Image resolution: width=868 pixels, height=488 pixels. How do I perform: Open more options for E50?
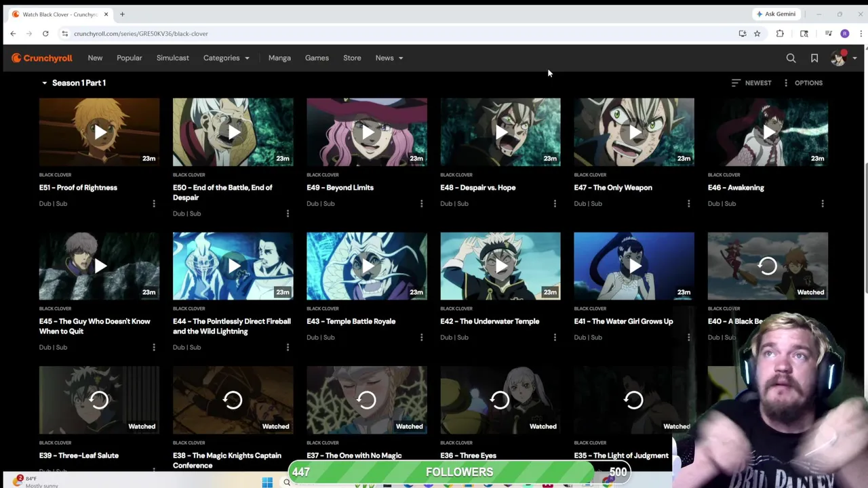288,213
